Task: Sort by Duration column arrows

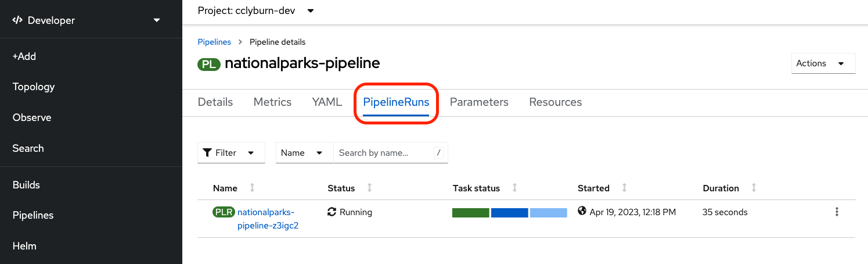Action: click(754, 188)
